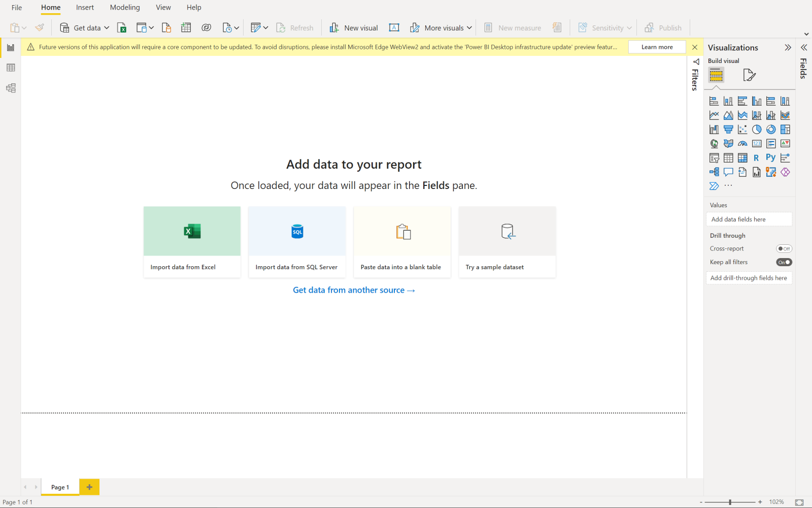Switch to Data view in left sidebar
The height and width of the screenshot is (508, 812).
point(10,68)
